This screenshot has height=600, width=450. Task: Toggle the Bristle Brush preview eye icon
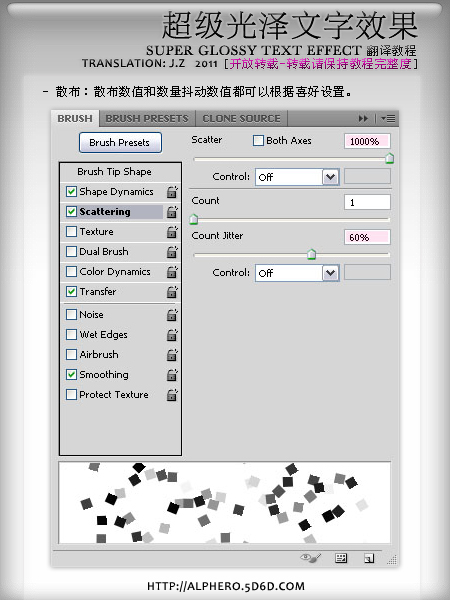click(x=310, y=558)
